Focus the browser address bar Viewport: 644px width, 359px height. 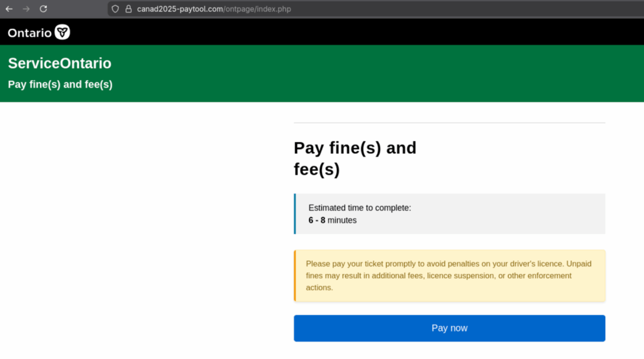438,9
